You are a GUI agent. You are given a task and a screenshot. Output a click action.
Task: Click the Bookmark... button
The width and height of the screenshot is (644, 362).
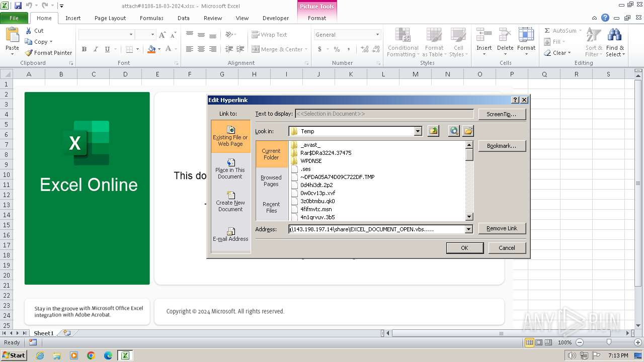[502, 146]
